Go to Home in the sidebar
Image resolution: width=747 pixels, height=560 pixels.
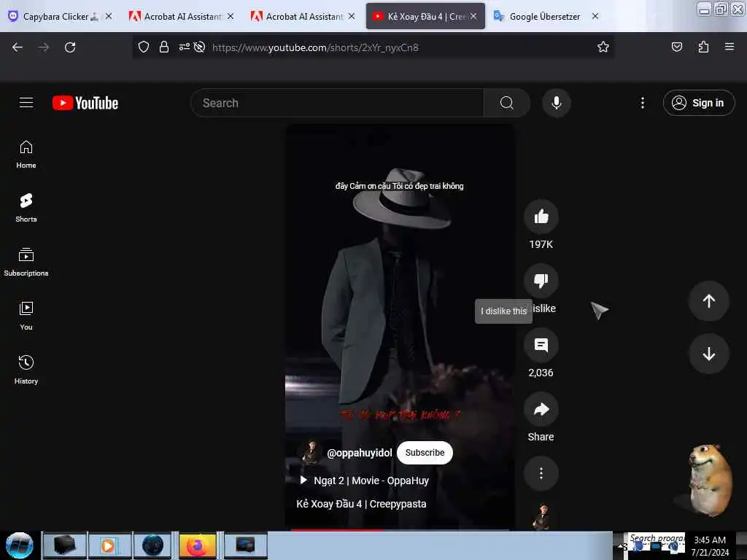(26, 155)
